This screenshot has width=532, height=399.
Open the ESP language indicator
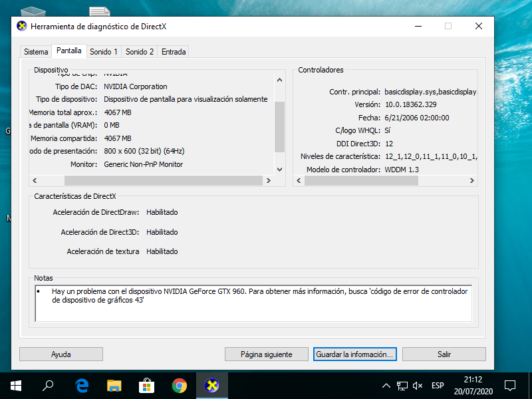click(x=438, y=386)
